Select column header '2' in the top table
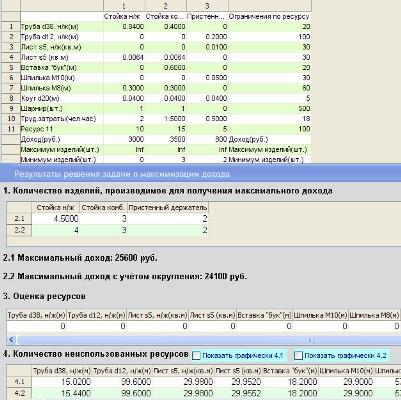 [166, 6]
